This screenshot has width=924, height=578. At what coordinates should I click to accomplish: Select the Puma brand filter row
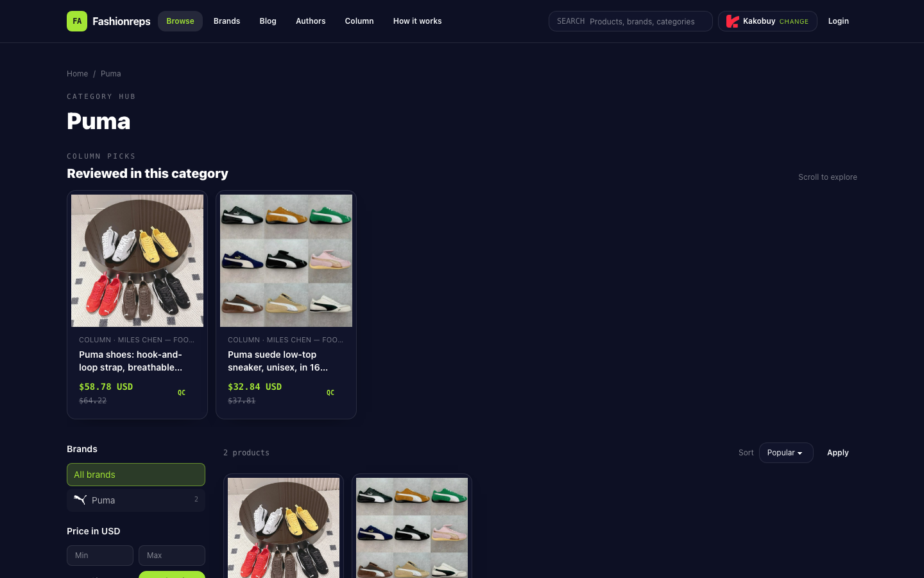point(136,500)
